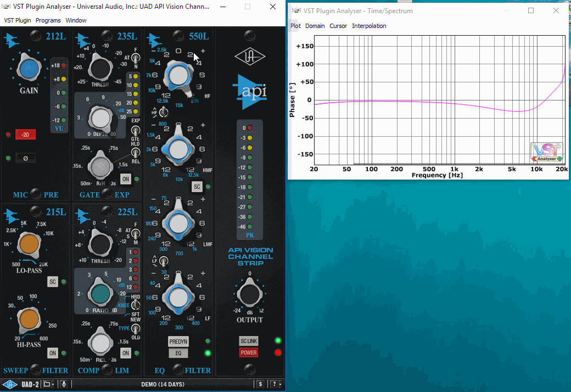Click the PREDYN button
Screen dimensions: 571x392
click(178, 341)
